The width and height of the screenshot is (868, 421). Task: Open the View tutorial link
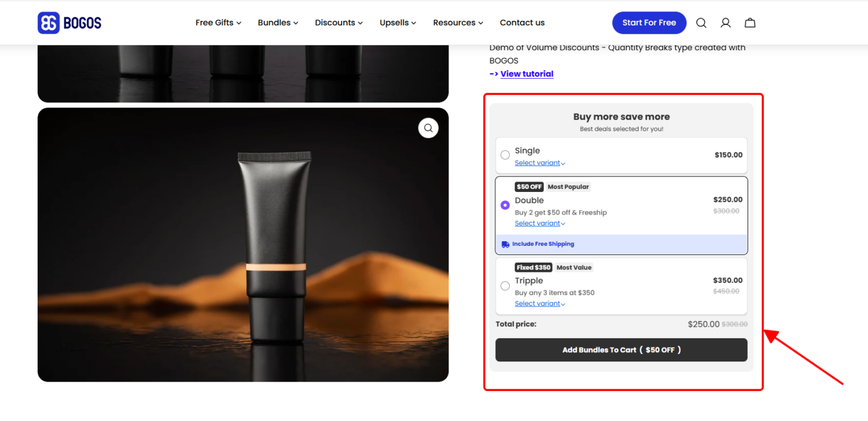coord(527,73)
